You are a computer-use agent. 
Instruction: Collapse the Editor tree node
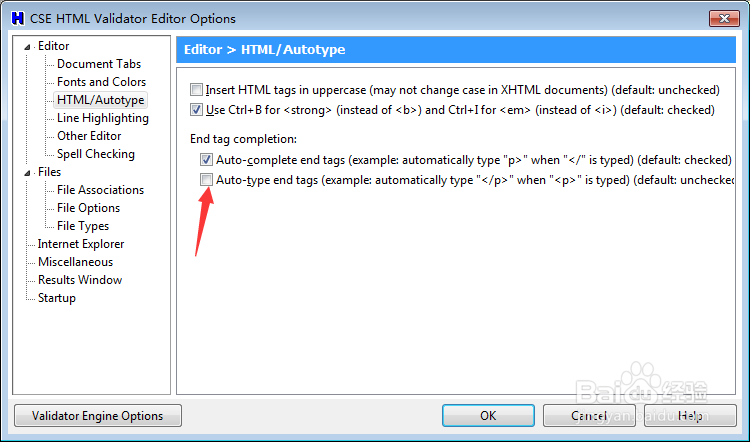tap(29, 46)
